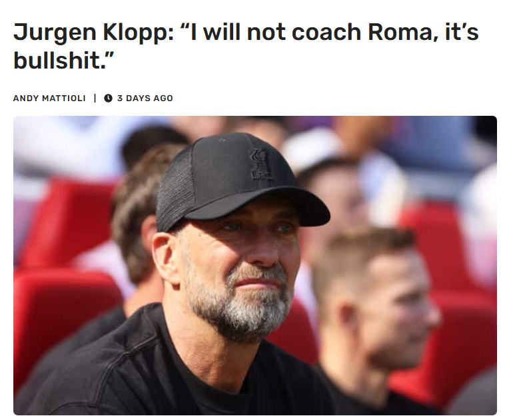
Task: Click the man's visible ear in photo
Action: (166, 258)
